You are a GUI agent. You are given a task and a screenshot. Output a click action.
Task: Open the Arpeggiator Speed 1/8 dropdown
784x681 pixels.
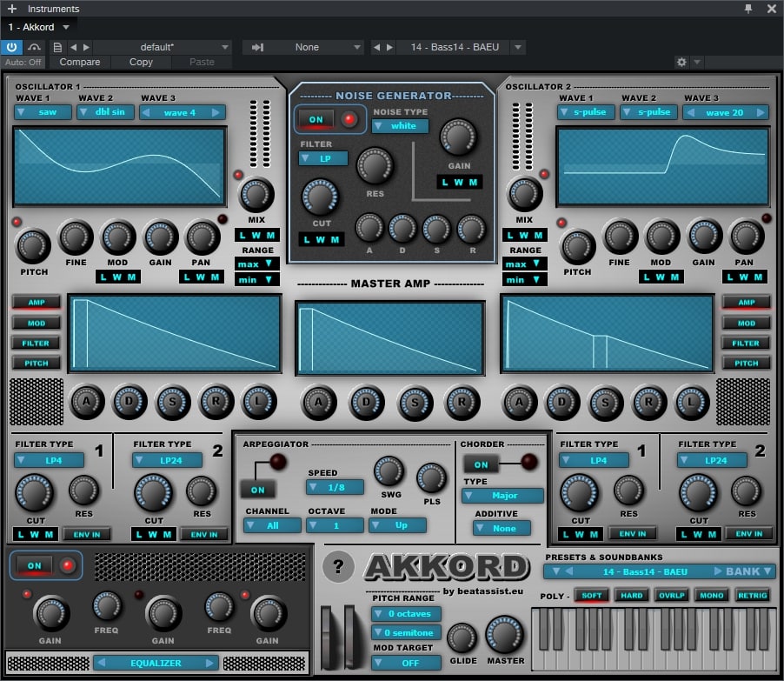pos(335,487)
